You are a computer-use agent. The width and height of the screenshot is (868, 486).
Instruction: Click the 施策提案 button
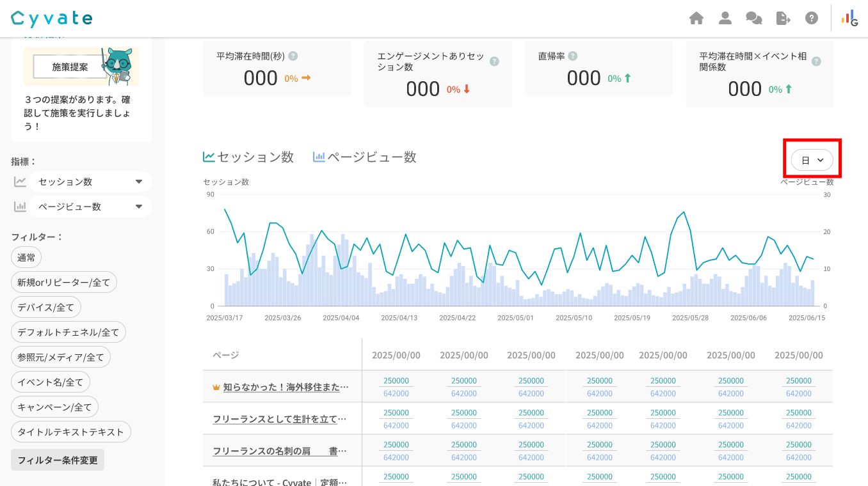click(x=70, y=67)
